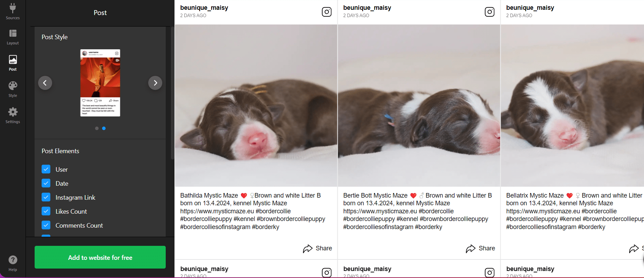Open the Bellatrix Mystic Maze puppy photo
The image size is (644, 278).
pyautogui.click(x=572, y=105)
